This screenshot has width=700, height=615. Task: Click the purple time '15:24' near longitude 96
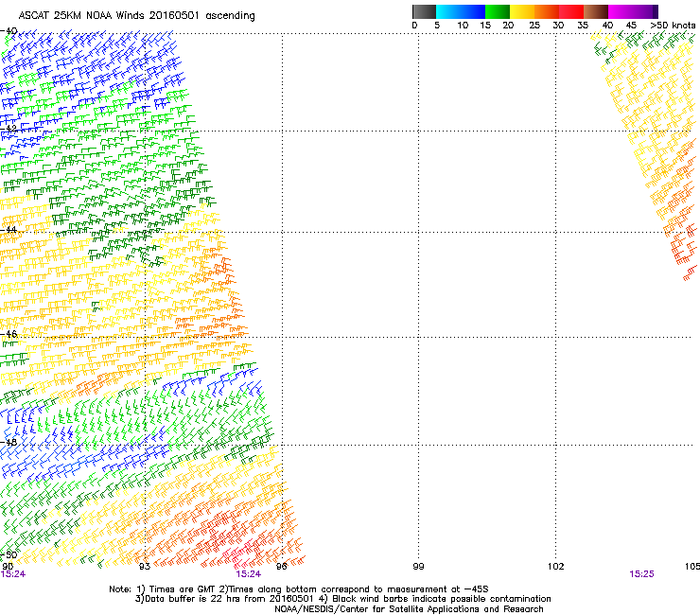pyautogui.click(x=248, y=574)
